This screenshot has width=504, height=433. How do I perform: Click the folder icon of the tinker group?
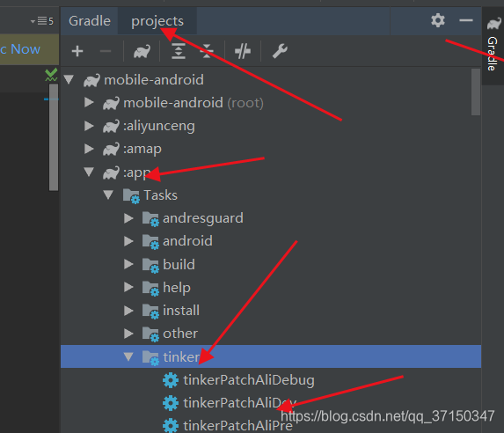(150, 357)
